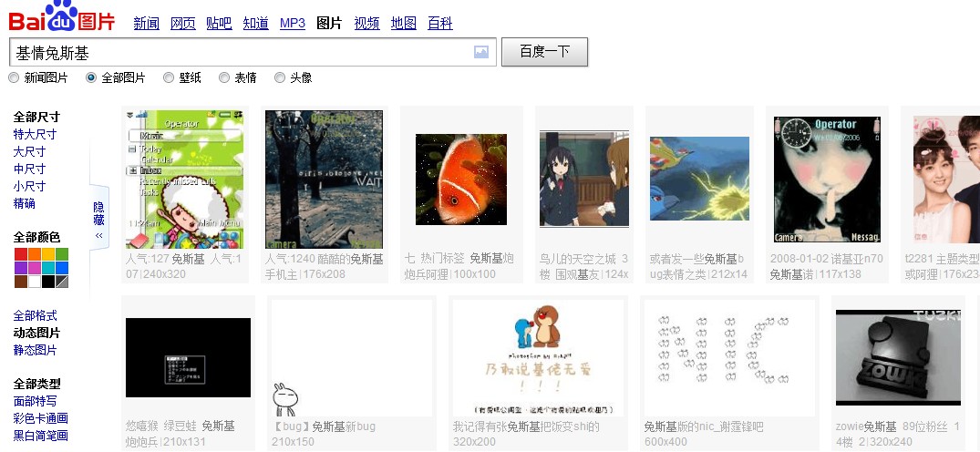The height and width of the screenshot is (452, 980).
Task: Open the 新闻 navigation link
Action: click(146, 24)
